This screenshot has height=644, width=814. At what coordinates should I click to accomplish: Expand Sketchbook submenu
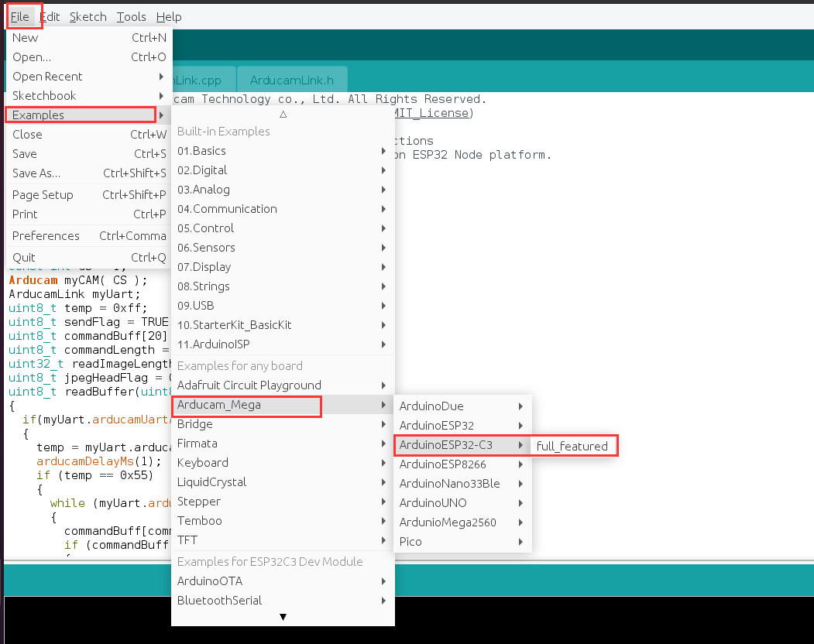[x=89, y=95]
